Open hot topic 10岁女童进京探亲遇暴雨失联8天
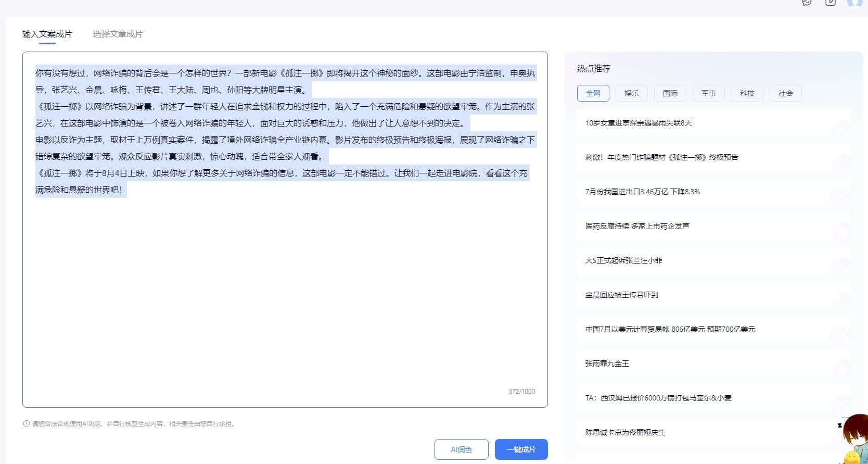The image size is (868, 464). (x=714, y=123)
